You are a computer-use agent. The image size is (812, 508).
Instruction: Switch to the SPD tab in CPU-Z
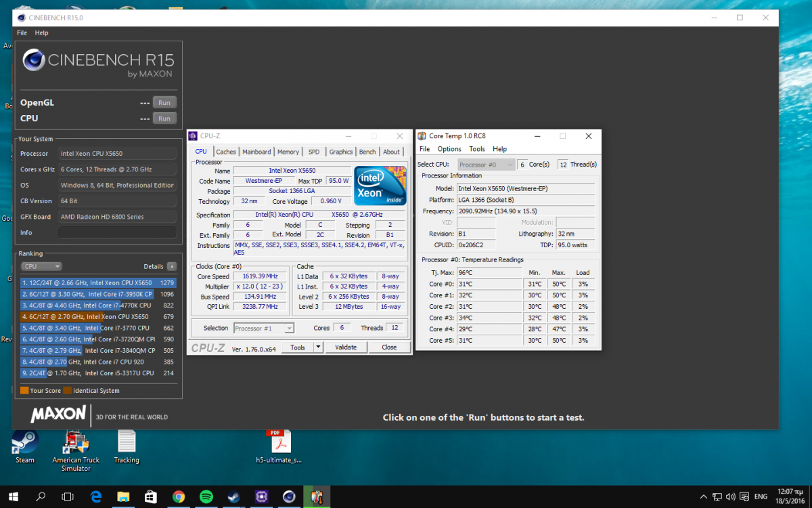(x=314, y=152)
